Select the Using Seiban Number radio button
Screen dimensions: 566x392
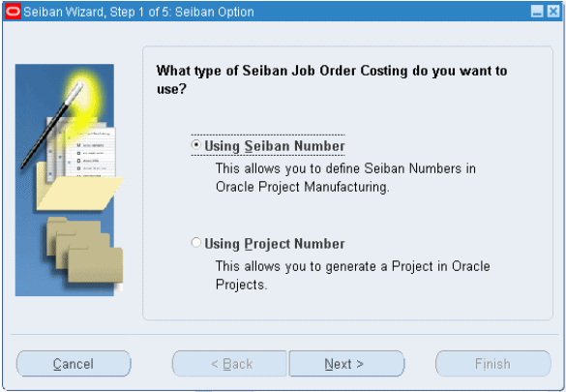click(x=195, y=145)
